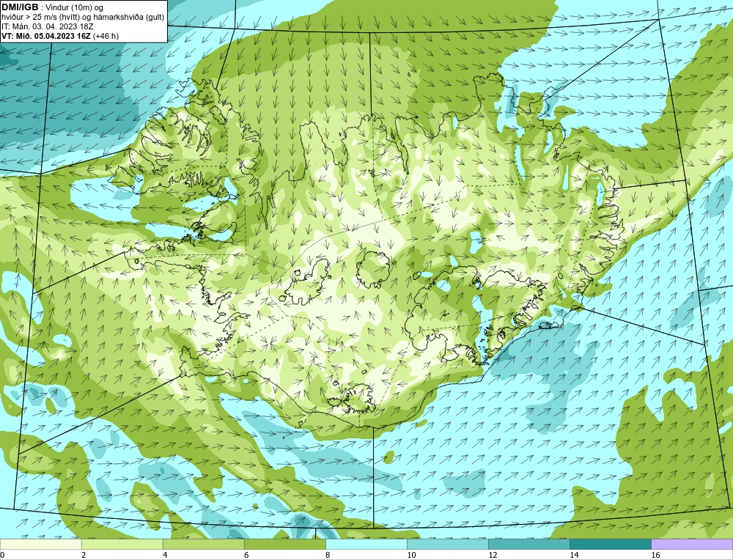This screenshot has height=560, width=733.
Task: Click the light green 2–4 legend swatch
Action: pos(122,544)
